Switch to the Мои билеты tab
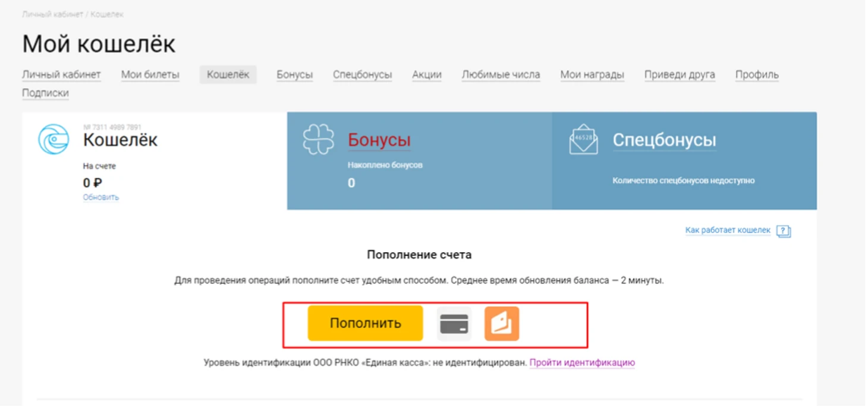The height and width of the screenshot is (406, 868). click(x=150, y=74)
